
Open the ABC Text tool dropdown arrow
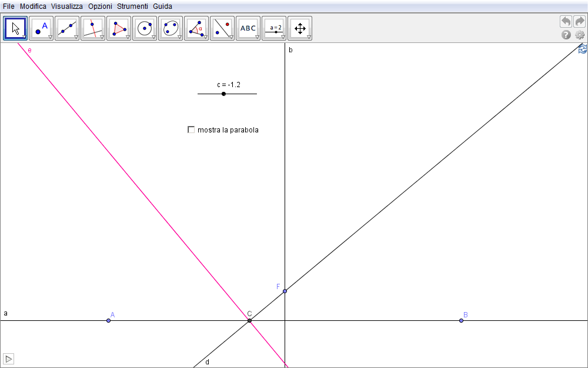(x=257, y=37)
